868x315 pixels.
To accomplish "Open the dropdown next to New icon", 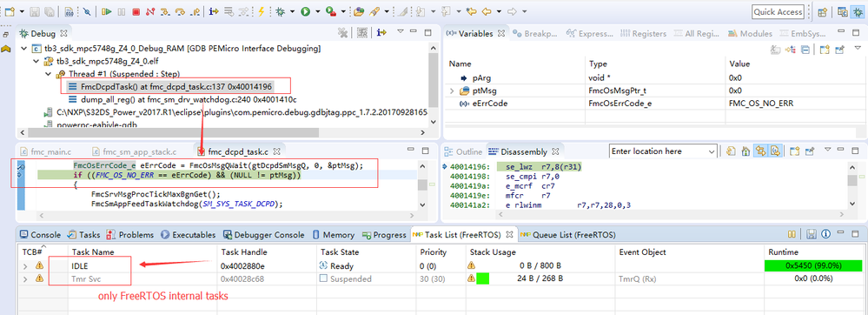I will click(21, 11).
